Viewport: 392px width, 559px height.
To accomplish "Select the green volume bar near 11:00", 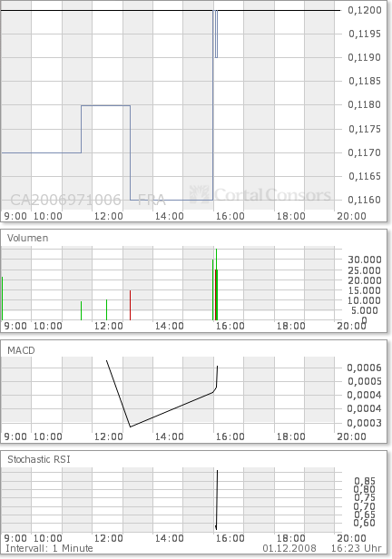I will pyautogui.click(x=82, y=310).
